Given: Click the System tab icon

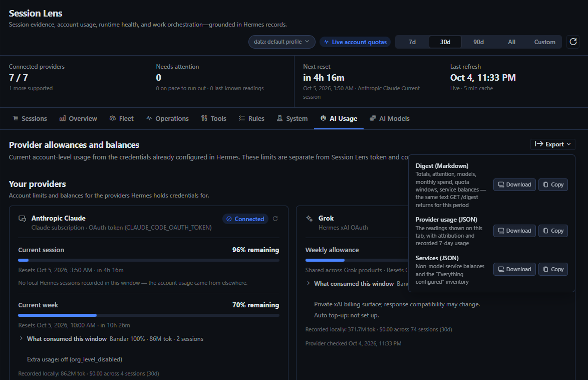Looking at the screenshot, I should pos(280,118).
